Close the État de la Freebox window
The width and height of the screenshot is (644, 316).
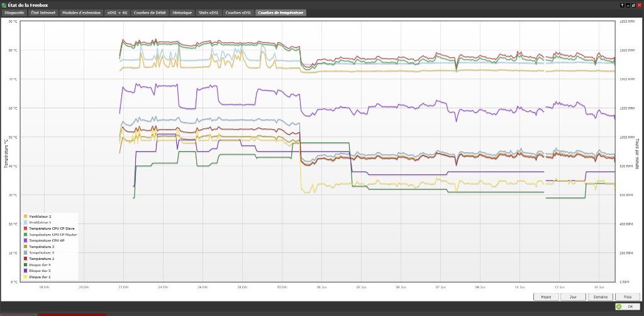click(640, 5)
